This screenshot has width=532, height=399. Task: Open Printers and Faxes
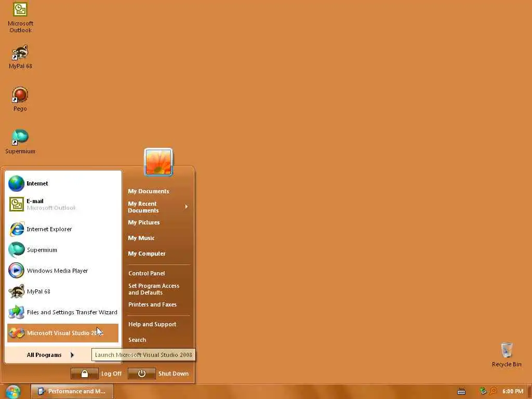152,304
